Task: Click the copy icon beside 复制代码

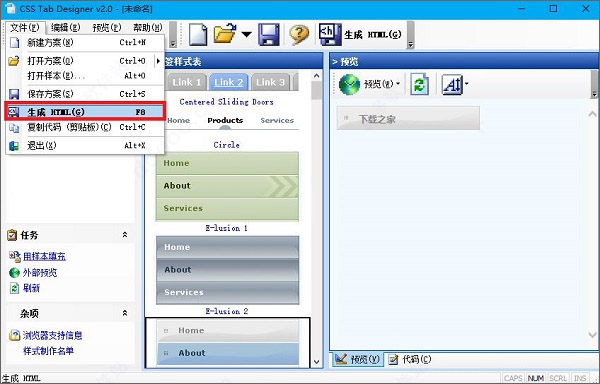Action: coord(14,127)
